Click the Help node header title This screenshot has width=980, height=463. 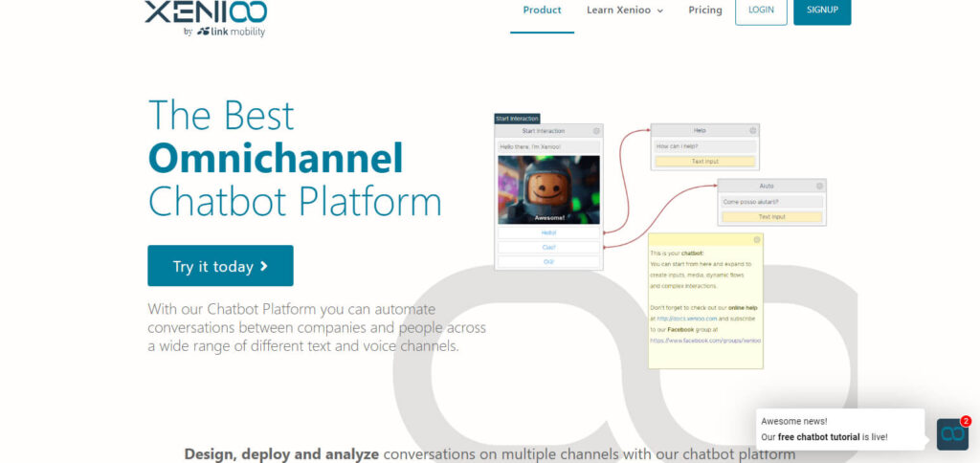click(700, 131)
